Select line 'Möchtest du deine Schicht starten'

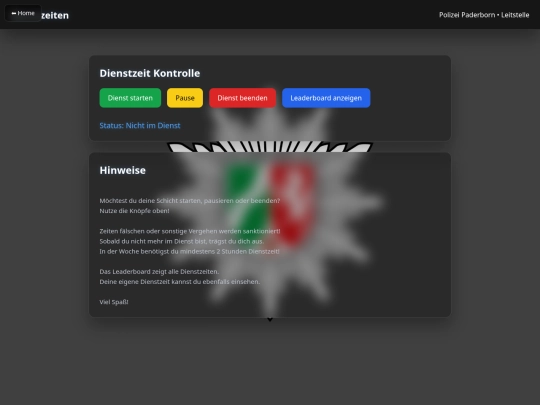tap(190, 200)
